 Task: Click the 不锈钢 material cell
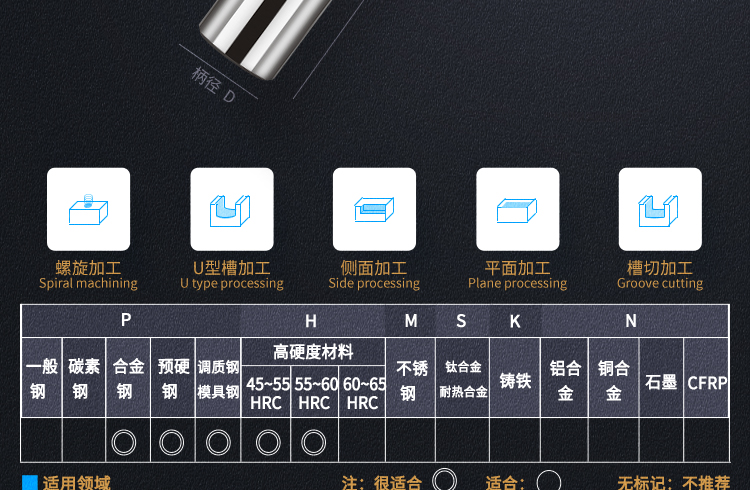pos(411,378)
